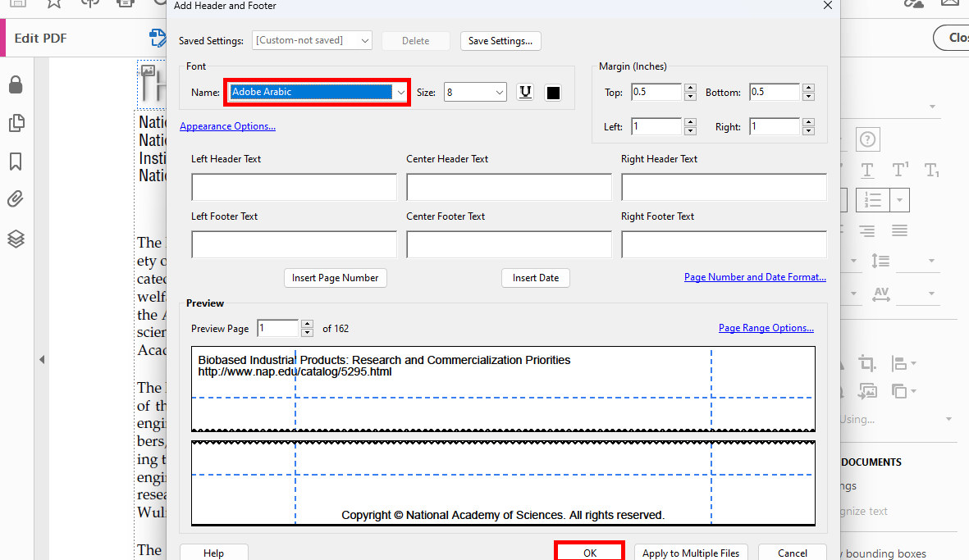Open the font color swatch
The width and height of the screenshot is (969, 560).
coord(553,92)
